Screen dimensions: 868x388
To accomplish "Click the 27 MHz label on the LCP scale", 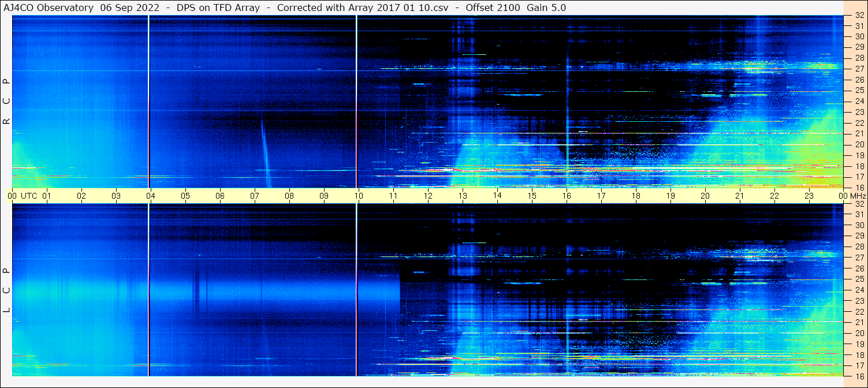I will (x=859, y=258).
